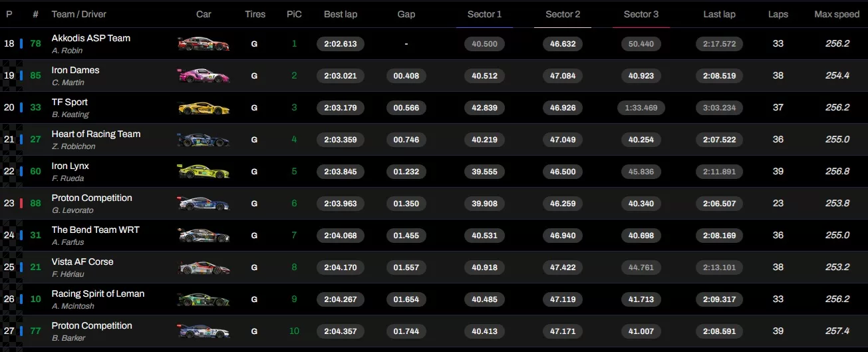The width and height of the screenshot is (868, 352).
Task: Select the Sector 1 column header
Action: pyautogui.click(x=484, y=14)
